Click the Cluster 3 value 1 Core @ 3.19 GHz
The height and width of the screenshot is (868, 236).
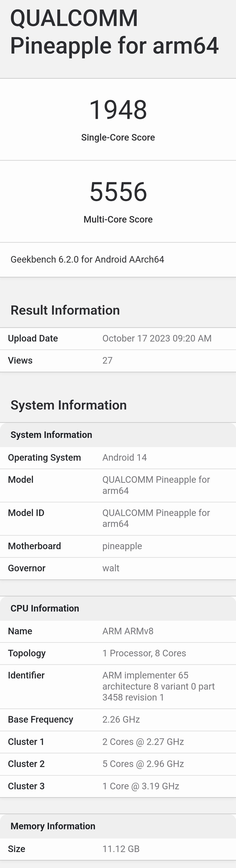pos(141,786)
